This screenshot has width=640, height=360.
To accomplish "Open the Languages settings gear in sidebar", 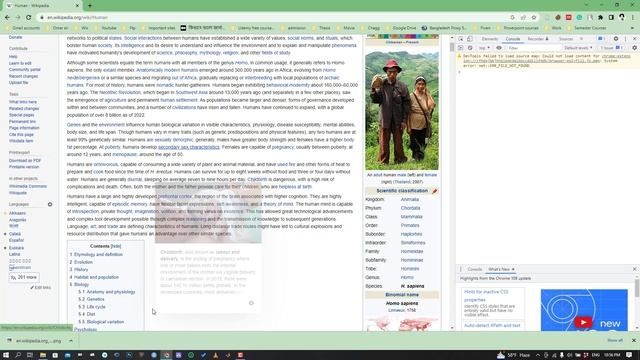I will (50, 204).
